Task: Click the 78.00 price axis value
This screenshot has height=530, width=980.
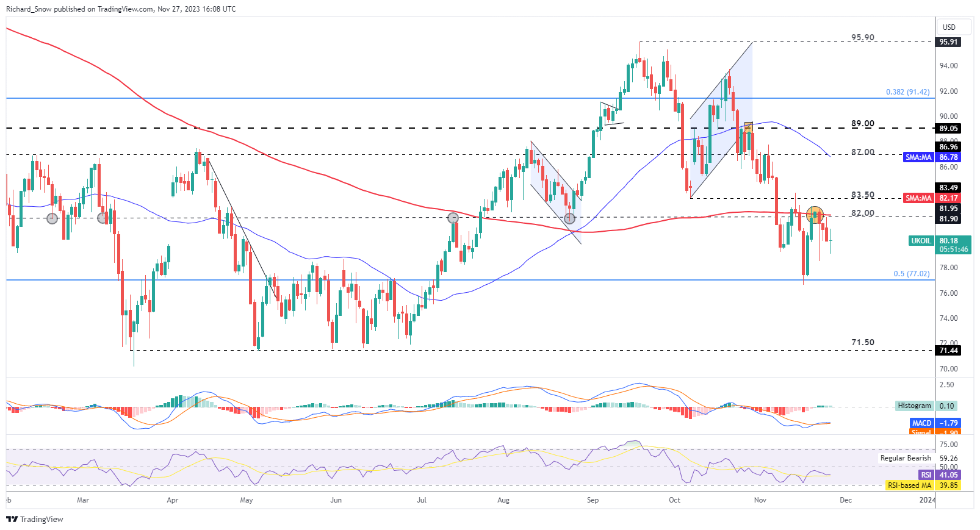Action: [949, 268]
